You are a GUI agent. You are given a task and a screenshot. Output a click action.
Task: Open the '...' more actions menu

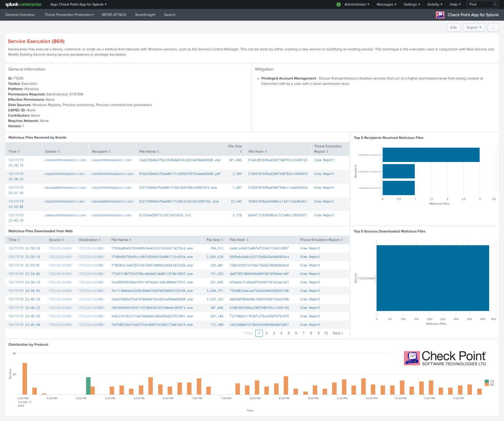(x=493, y=28)
